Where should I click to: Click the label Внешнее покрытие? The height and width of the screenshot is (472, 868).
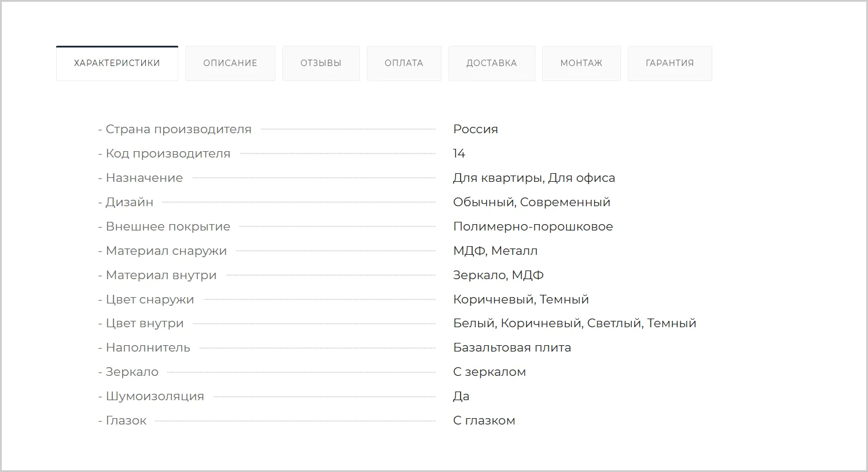(168, 226)
